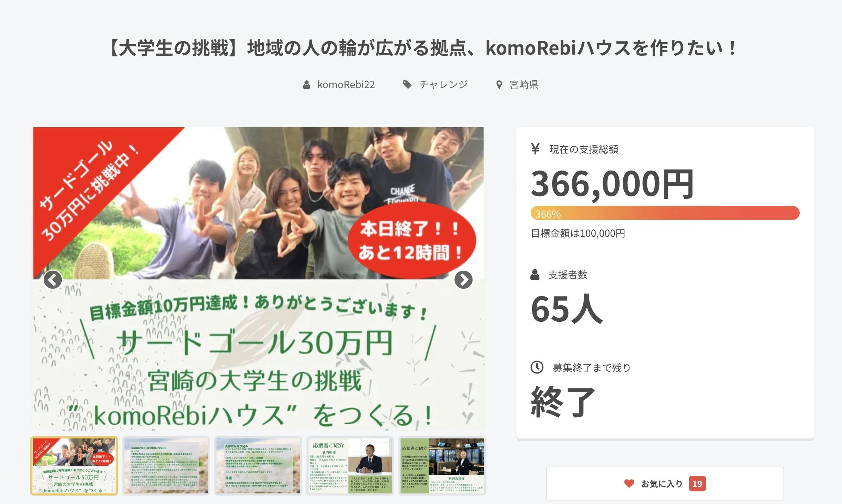Click the clock icon by 募集終了まで残り

pos(537,367)
